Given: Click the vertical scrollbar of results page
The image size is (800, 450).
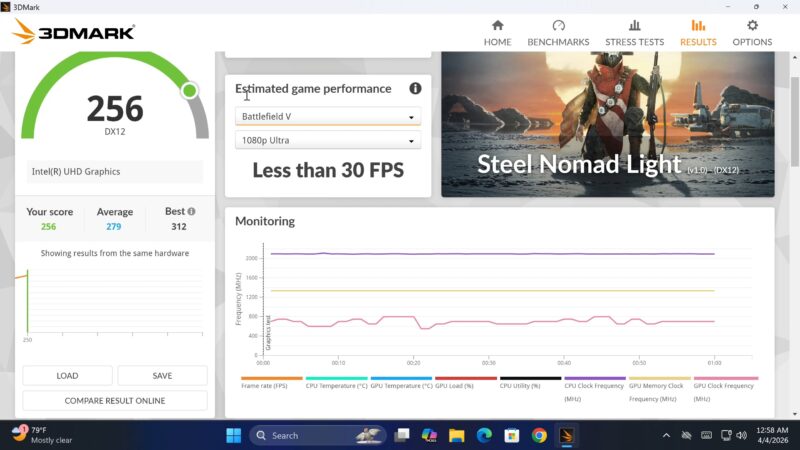Looking at the screenshot, I should [x=795, y=121].
